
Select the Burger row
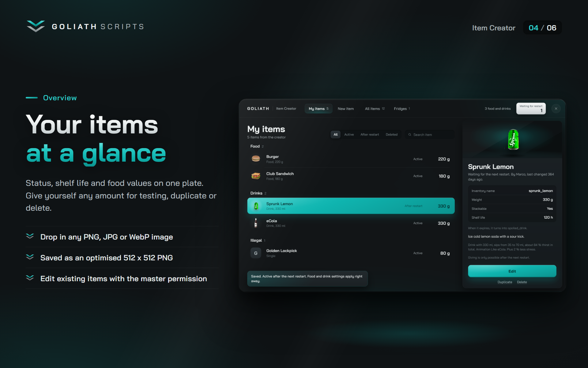[x=351, y=159]
